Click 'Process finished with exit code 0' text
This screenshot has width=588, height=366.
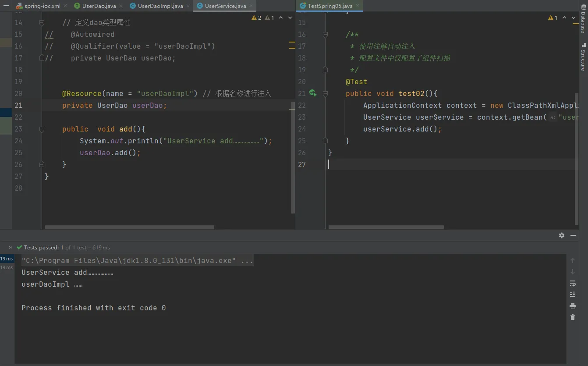[x=94, y=308]
